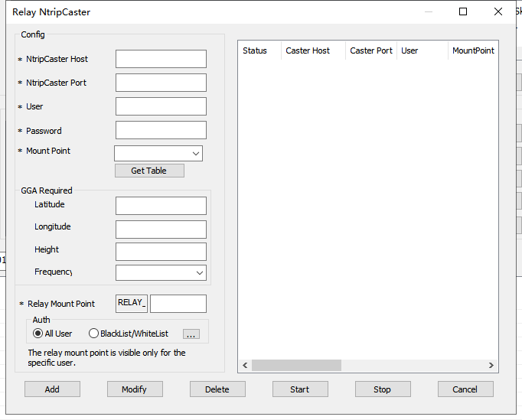Close the Relay NtripCaster window

coord(498,11)
